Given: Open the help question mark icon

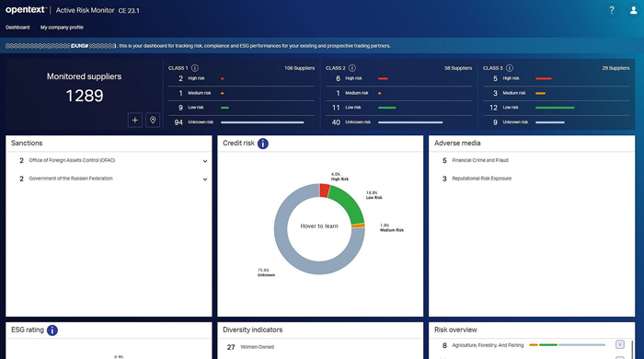Looking at the screenshot, I should [x=612, y=10].
